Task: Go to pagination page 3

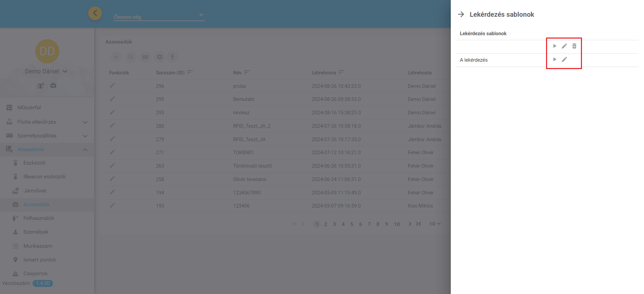Action: pyautogui.click(x=334, y=224)
